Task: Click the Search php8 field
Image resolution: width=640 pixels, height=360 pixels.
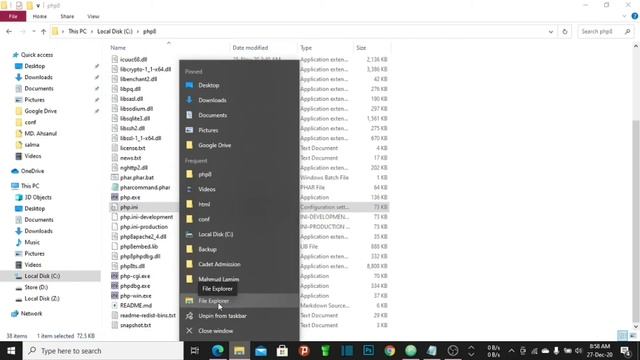Action: (x=605, y=31)
